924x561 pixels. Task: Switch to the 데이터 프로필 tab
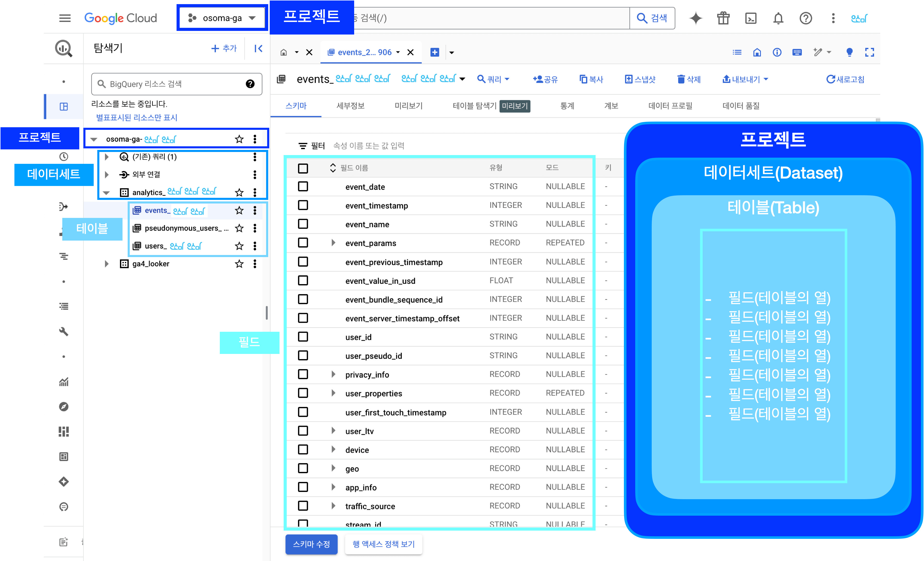[x=670, y=106]
